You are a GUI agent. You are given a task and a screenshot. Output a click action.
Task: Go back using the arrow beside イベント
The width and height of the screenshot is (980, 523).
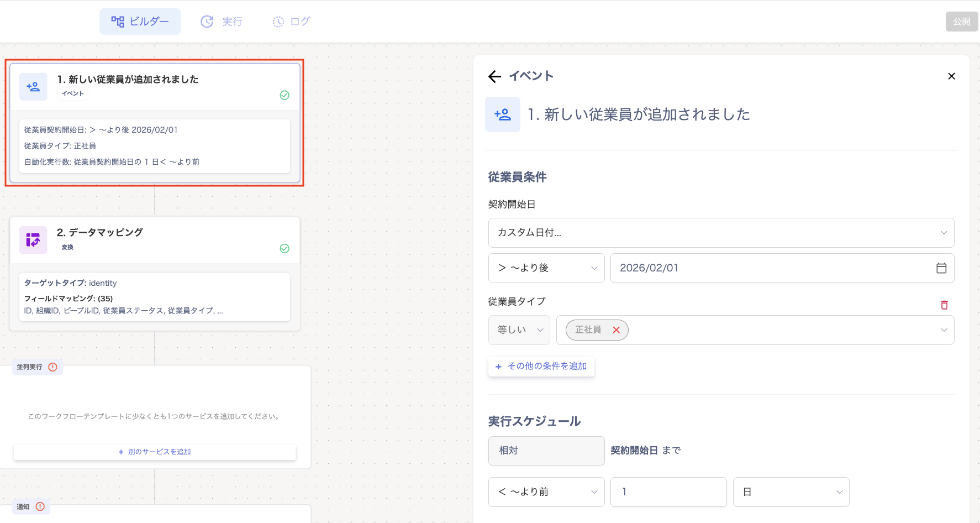click(x=494, y=76)
